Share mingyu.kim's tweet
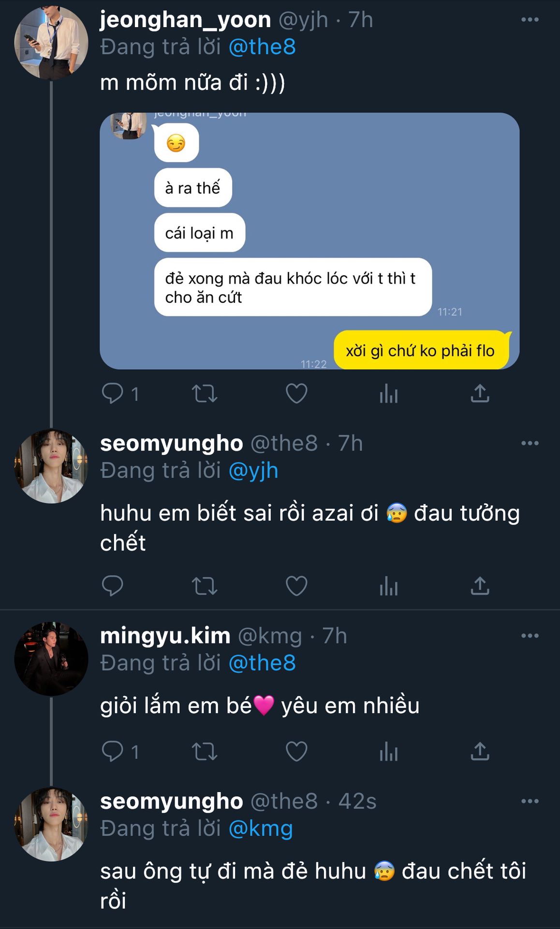Viewport: 560px width, 929px height. click(480, 751)
